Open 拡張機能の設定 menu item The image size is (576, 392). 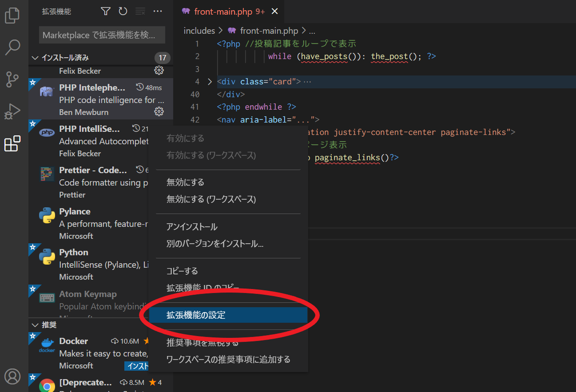tap(228, 315)
